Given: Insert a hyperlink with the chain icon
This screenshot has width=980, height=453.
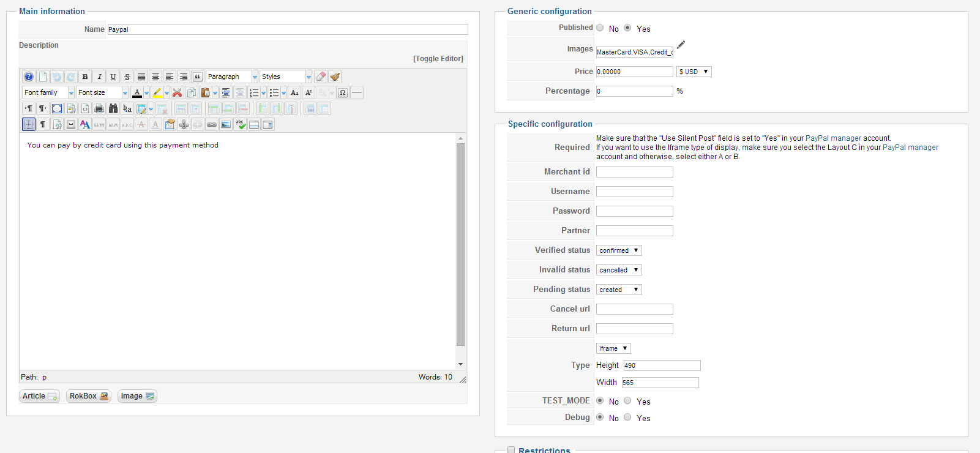Looking at the screenshot, I should 212,124.
